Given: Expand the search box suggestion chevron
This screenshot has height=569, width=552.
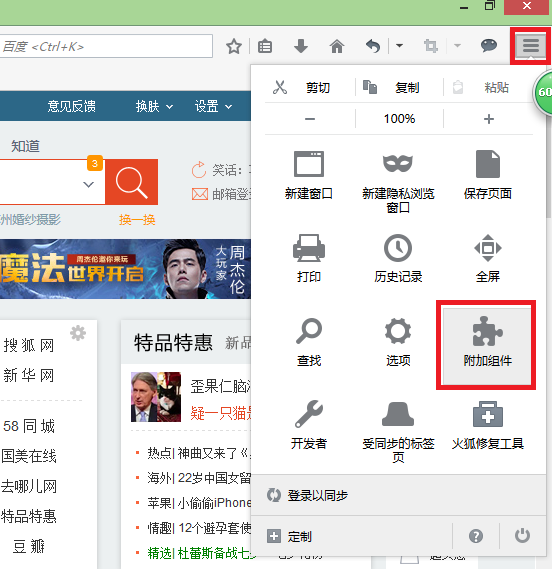Looking at the screenshot, I should [x=89, y=184].
